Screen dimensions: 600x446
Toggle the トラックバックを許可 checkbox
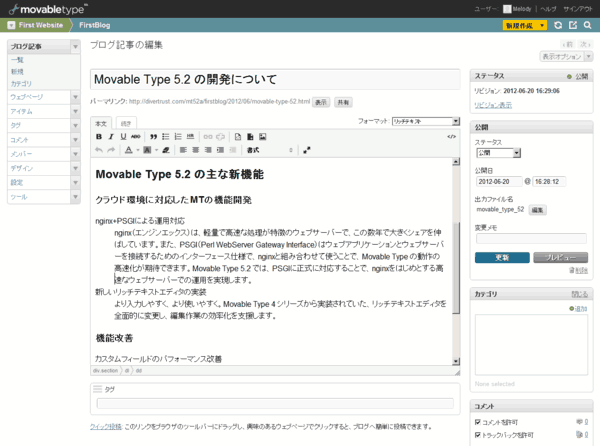477,435
